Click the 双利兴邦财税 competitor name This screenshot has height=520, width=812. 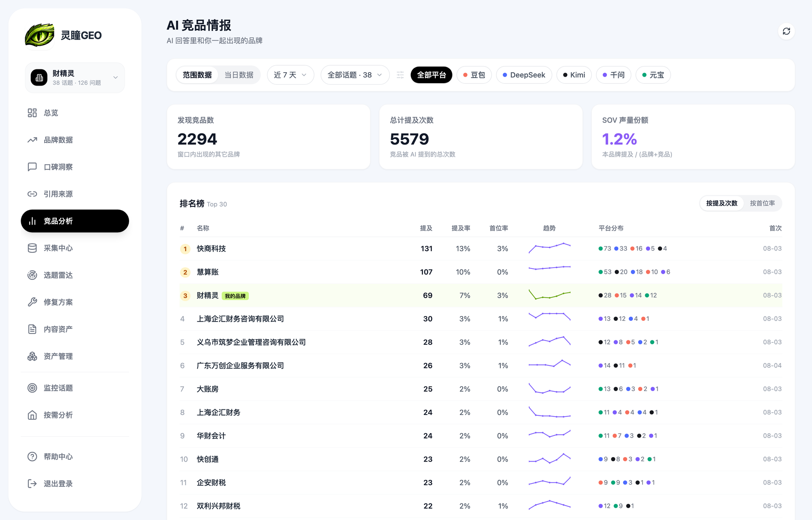coord(218,506)
